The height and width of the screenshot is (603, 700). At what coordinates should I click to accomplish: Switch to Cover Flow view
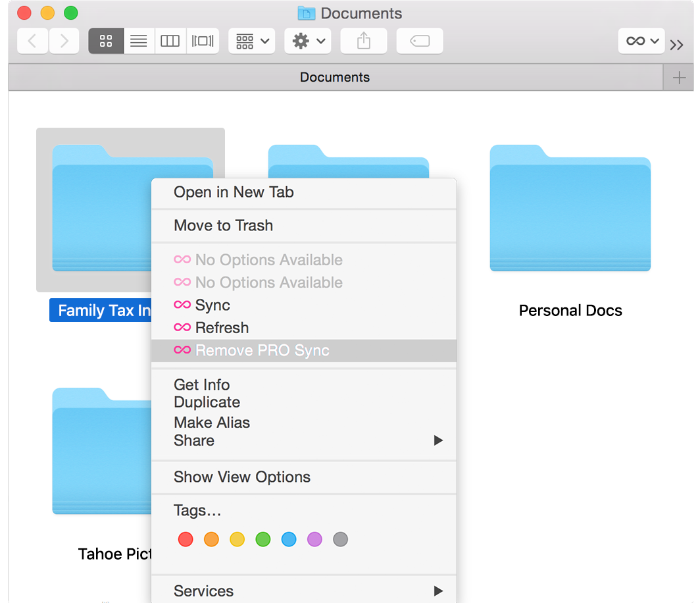coord(203,41)
